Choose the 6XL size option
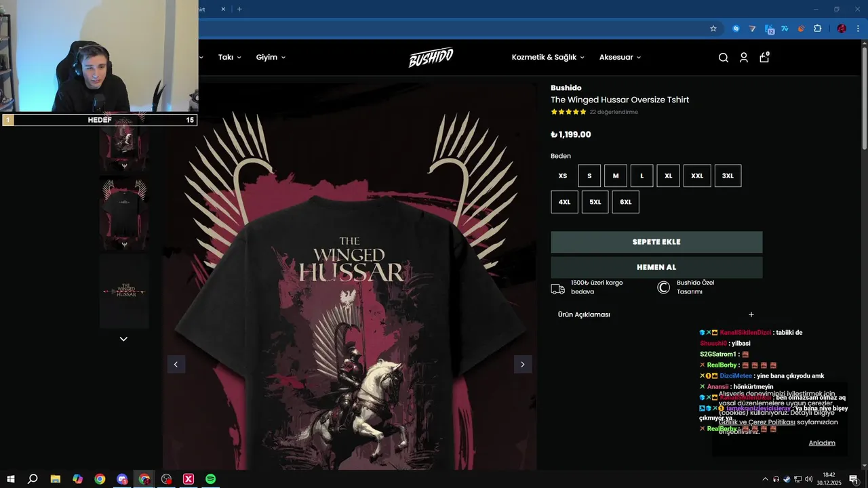The image size is (868, 488). click(x=625, y=202)
